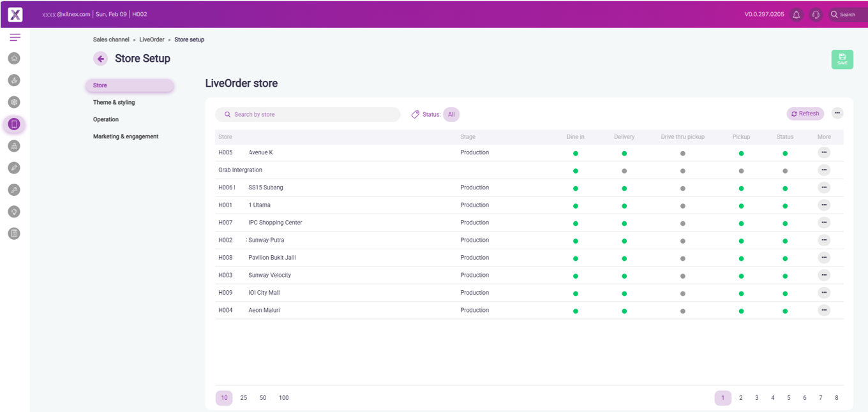Open the notifications bell icon
This screenshot has height=412, width=868.
(x=796, y=15)
